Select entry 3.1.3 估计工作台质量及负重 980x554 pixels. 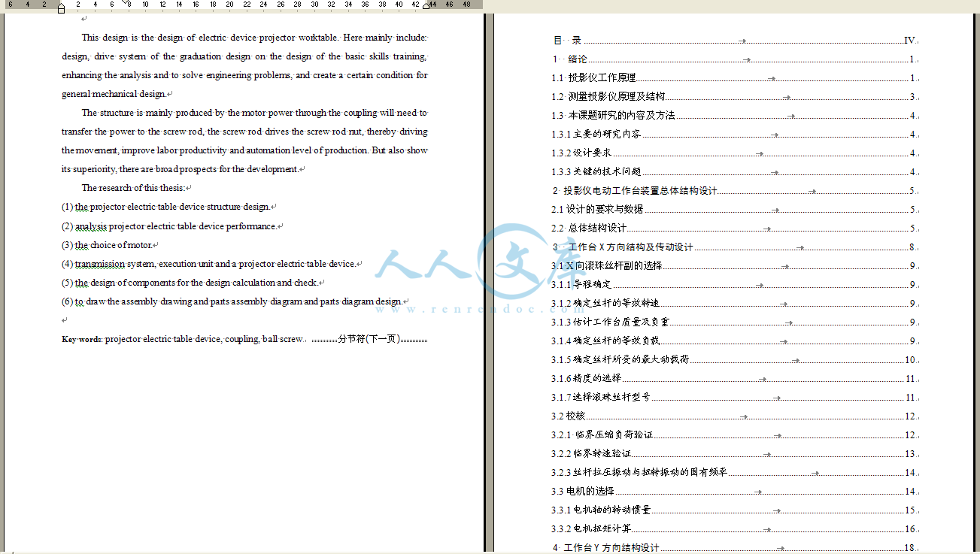pyautogui.click(x=735, y=322)
